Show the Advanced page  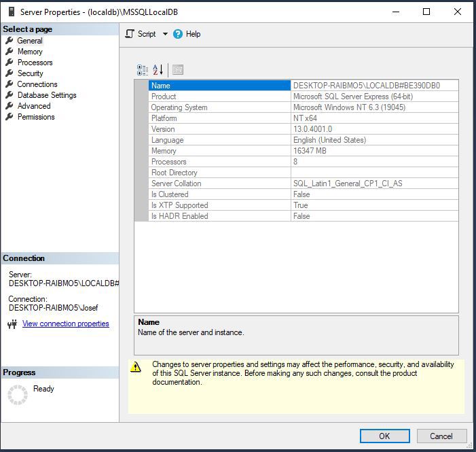coord(34,106)
